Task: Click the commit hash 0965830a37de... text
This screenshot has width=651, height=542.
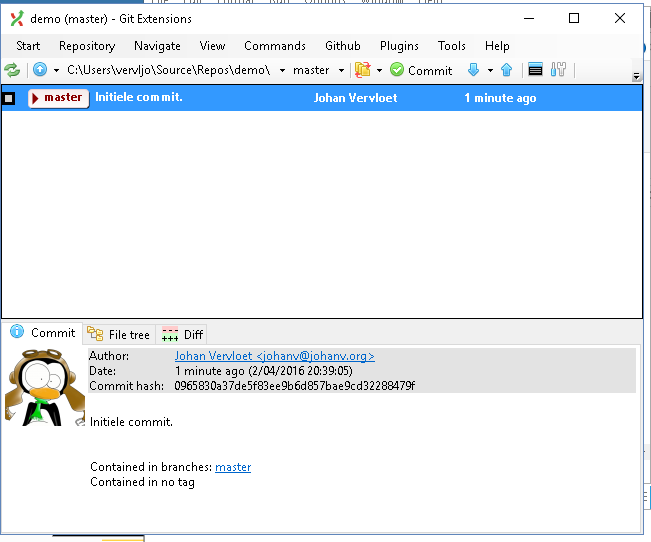Action: click(294, 386)
